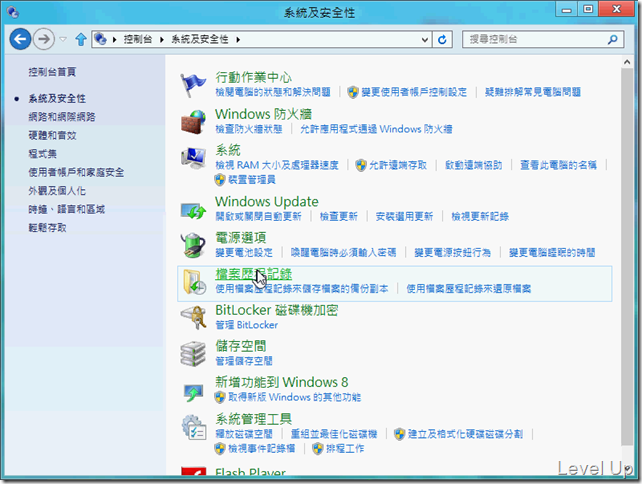Click the Windows Update icon
Viewport: 642px width, 484px height.
click(193, 210)
